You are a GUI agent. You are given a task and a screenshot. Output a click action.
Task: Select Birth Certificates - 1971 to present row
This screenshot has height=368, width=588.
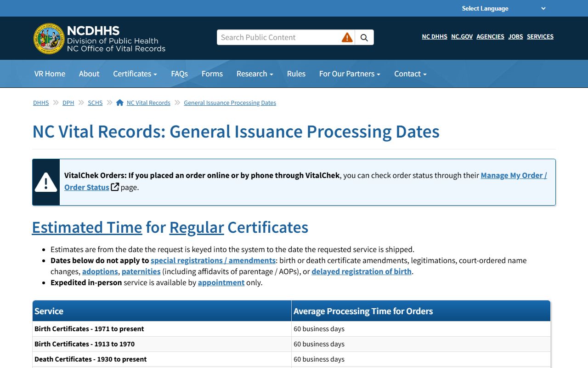(291, 329)
